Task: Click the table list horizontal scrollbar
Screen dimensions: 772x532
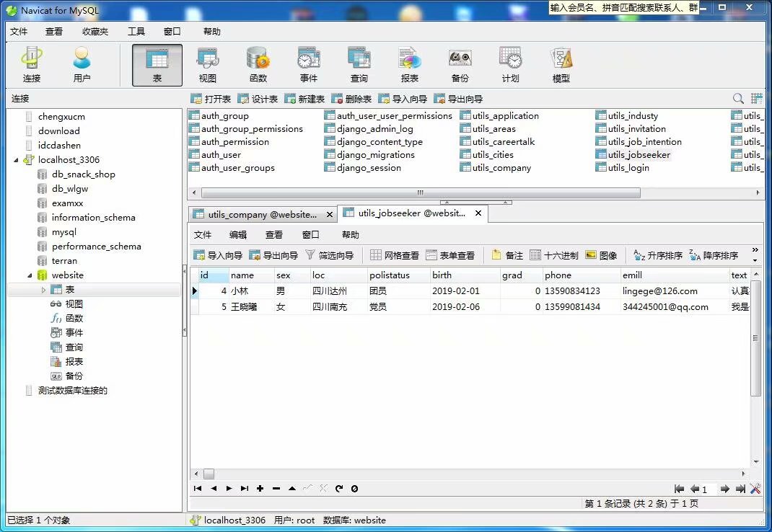Action: (421, 192)
